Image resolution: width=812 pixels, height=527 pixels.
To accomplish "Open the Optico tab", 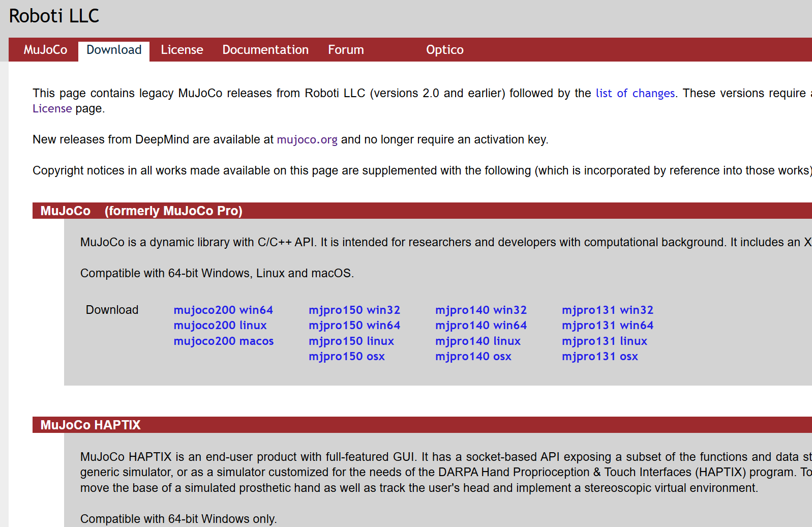I will pyautogui.click(x=445, y=50).
